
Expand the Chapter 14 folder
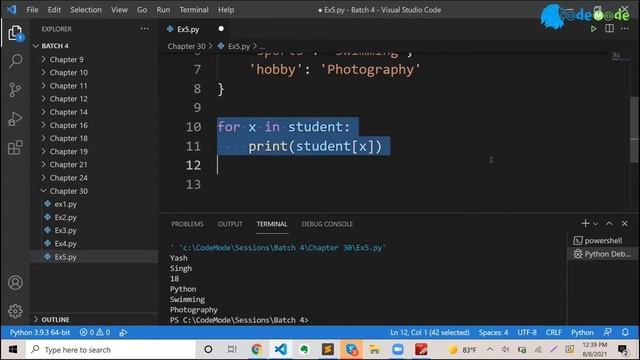click(68, 112)
